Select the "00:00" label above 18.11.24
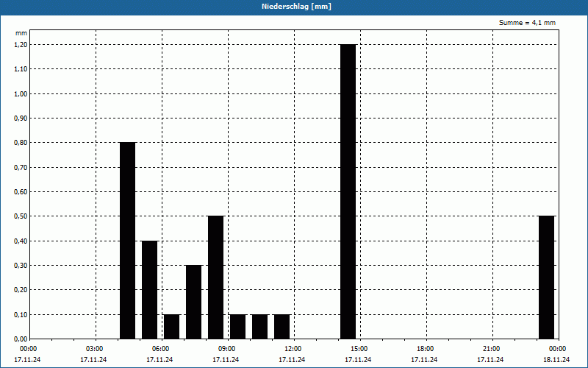Screen dimensions: 588x368 point(558,349)
